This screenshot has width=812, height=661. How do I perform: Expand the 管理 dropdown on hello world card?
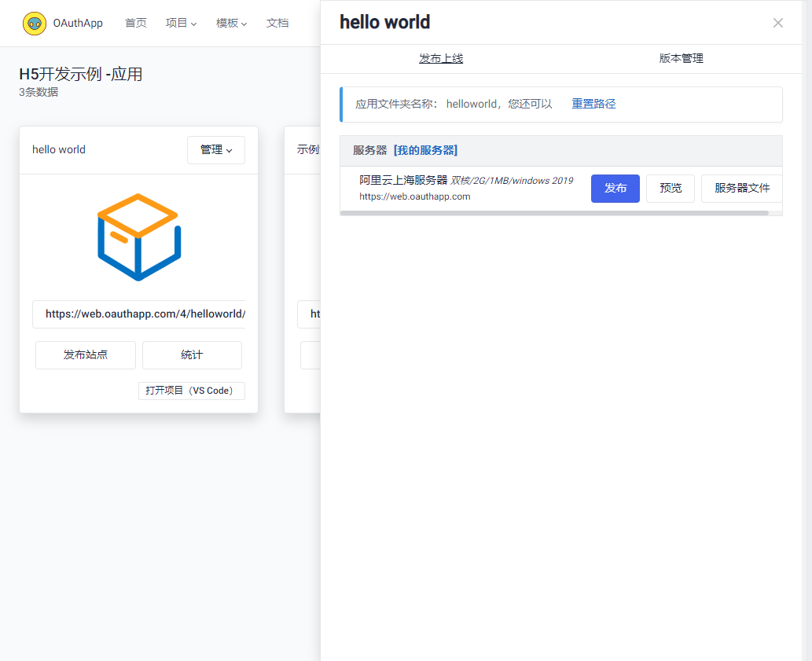click(215, 149)
